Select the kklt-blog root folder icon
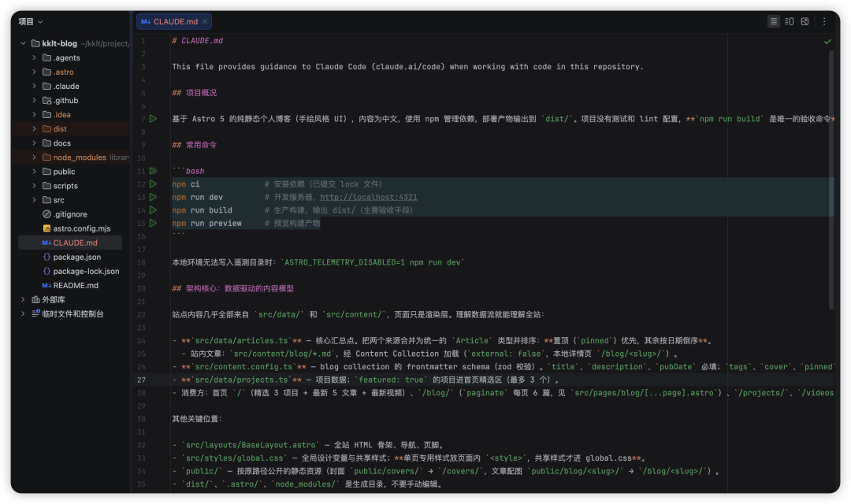The height and width of the screenshot is (504, 851). [35, 43]
